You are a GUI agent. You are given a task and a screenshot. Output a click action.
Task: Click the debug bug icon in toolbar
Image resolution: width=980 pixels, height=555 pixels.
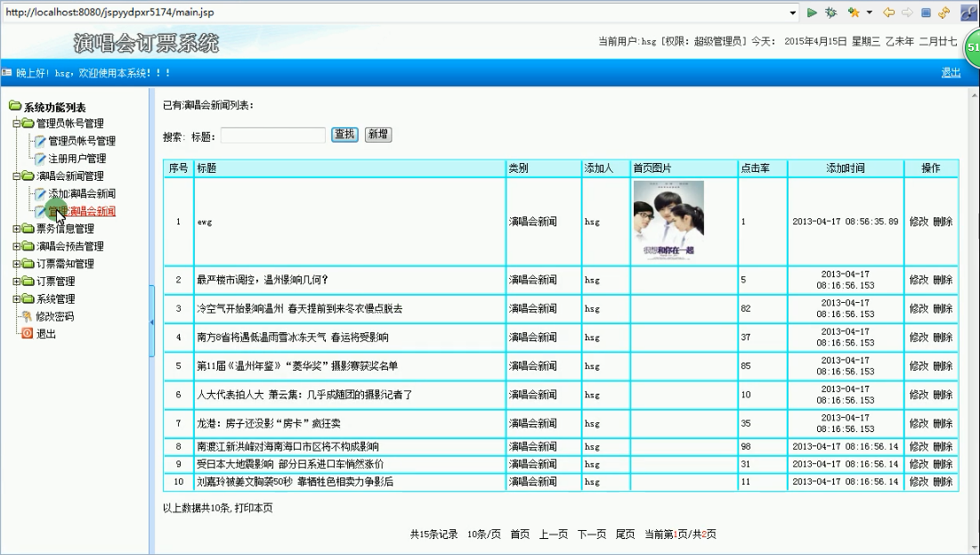point(830,12)
